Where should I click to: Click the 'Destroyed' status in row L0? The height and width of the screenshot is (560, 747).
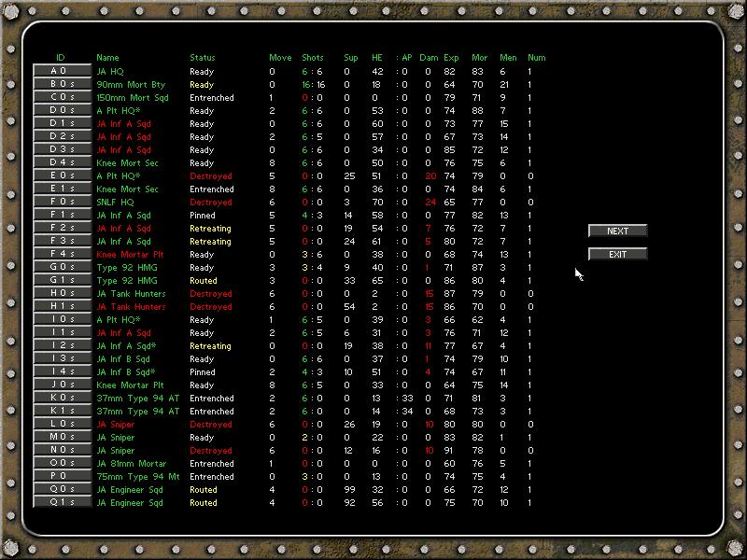click(x=211, y=425)
